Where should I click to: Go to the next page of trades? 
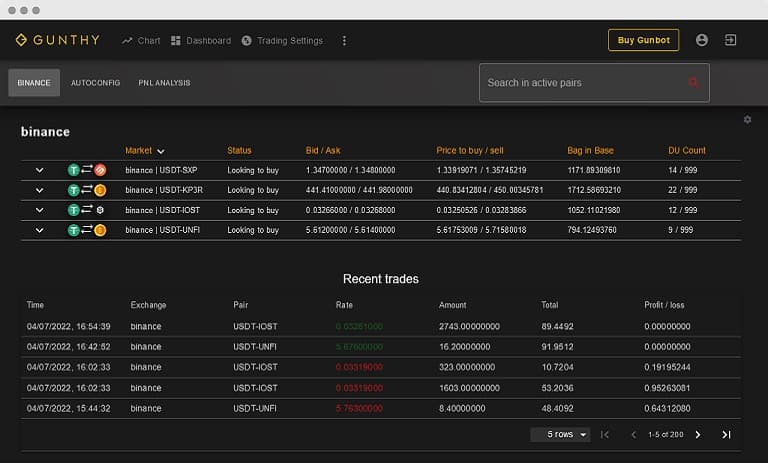click(698, 435)
